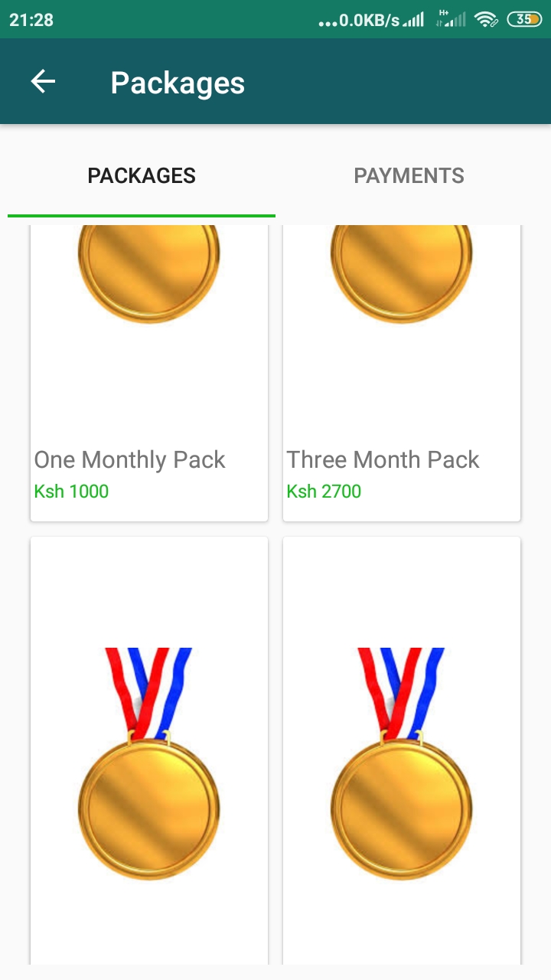Select the PACKAGES tab

142,176
